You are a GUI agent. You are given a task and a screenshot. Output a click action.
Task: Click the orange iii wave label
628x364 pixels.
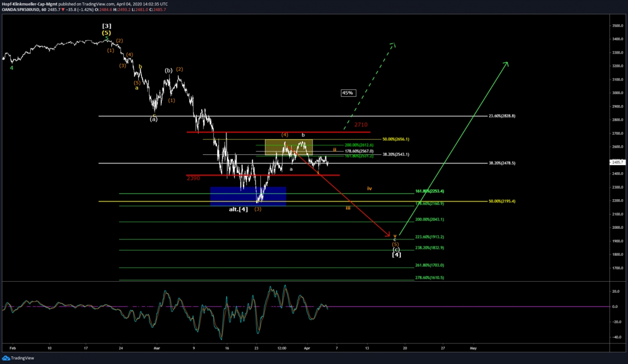pyautogui.click(x=348, y=208)
